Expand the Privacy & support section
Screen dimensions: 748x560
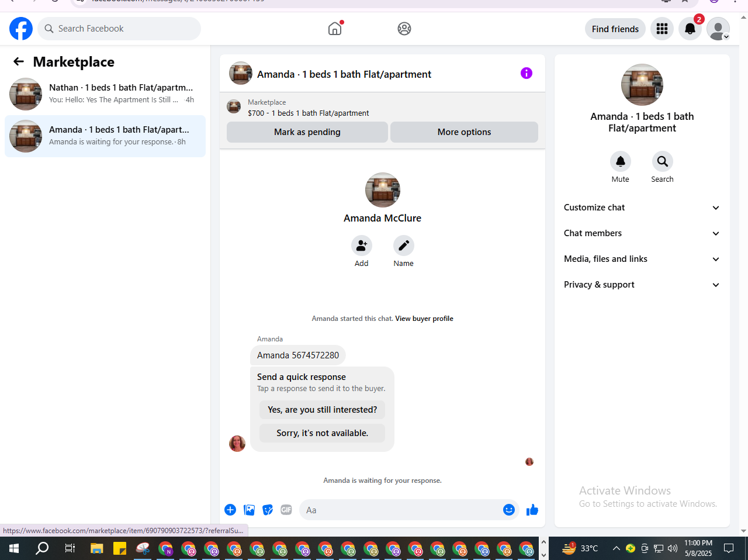[642, 285]
